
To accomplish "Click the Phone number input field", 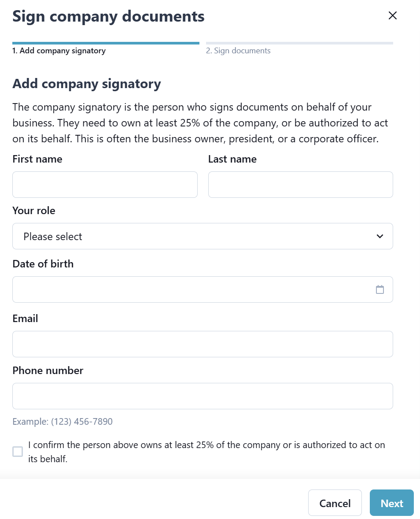I will click(203, 396).
